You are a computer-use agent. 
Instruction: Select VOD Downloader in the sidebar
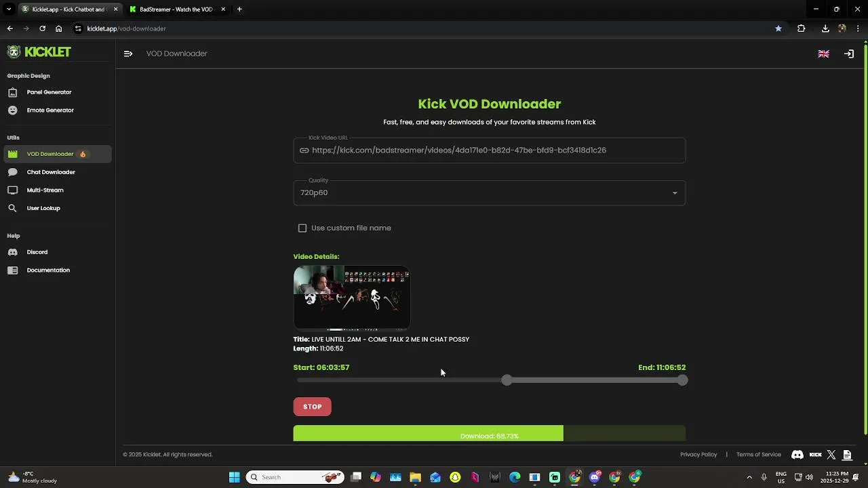(x=57, y=154)
